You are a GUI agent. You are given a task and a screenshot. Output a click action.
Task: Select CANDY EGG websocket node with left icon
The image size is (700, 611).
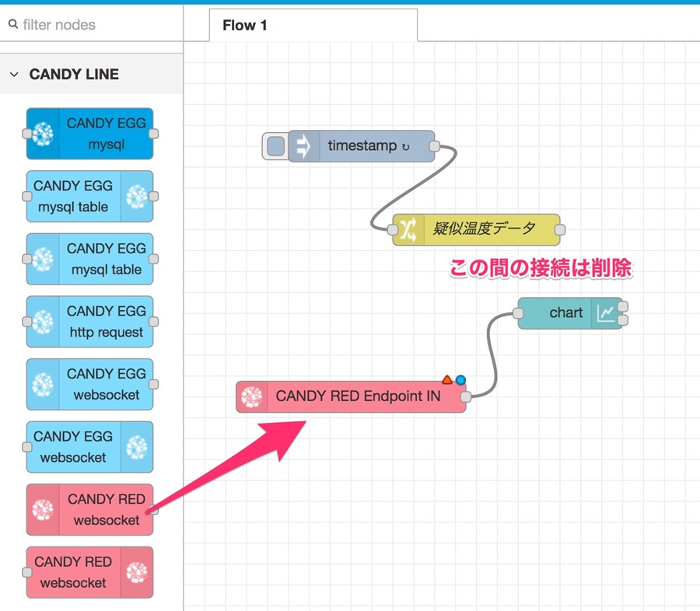tap(89, 384)
